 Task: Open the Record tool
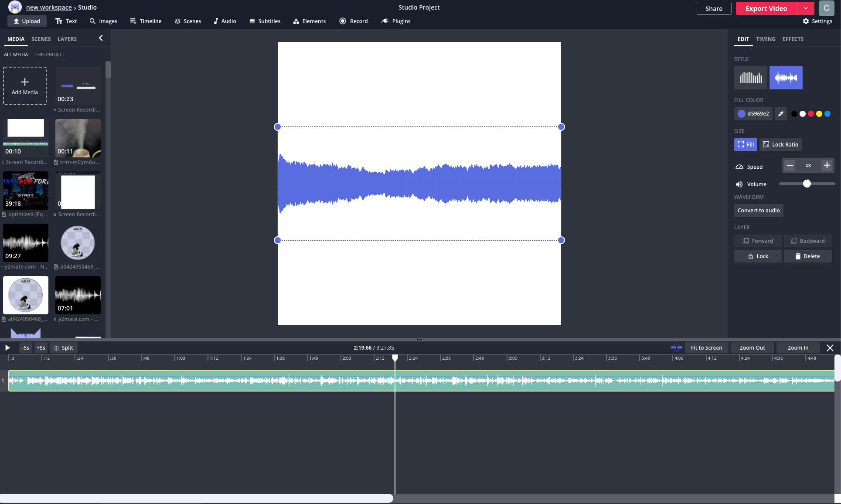coord(354,21)
